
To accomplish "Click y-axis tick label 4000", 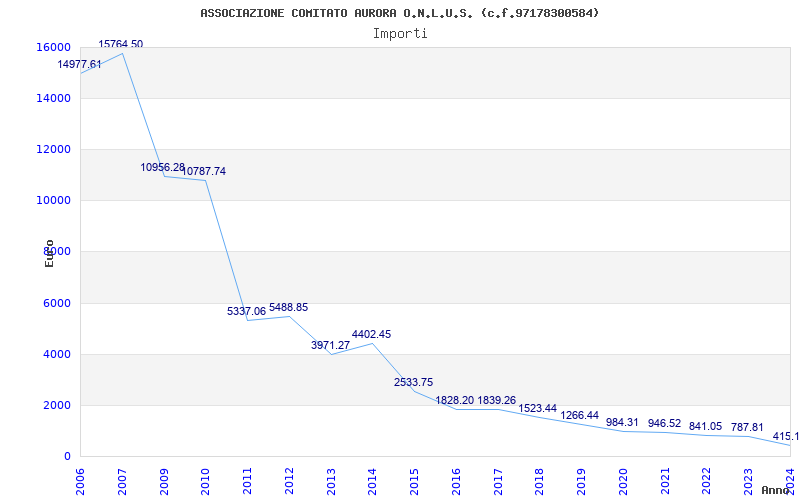I will click(57, 354).
